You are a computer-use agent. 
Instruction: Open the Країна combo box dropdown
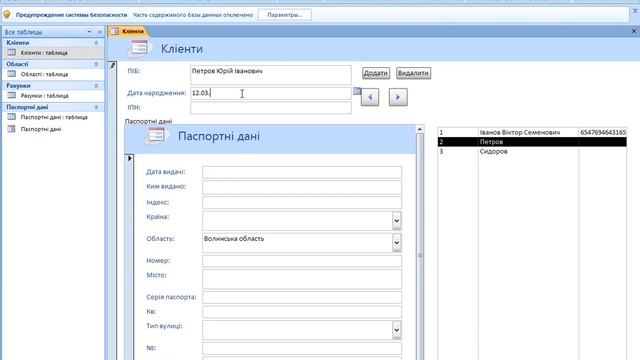coord(396,221)
